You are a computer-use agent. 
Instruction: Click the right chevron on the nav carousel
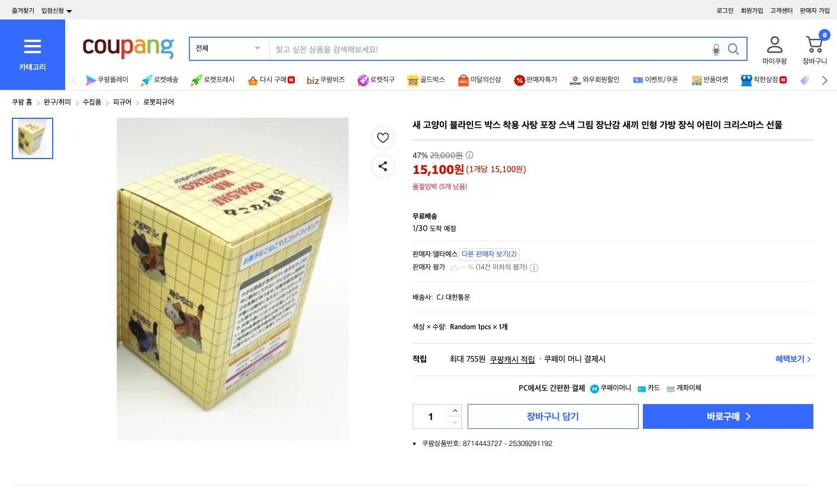(825, 80)
